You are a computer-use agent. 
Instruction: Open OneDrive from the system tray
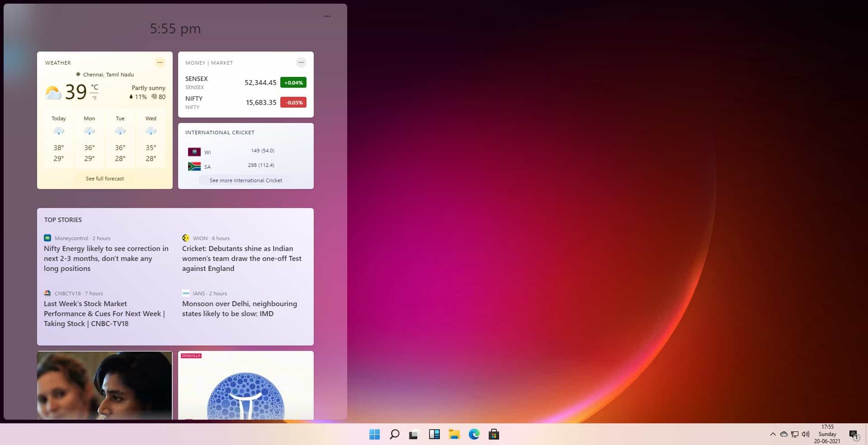pos(783,435)
